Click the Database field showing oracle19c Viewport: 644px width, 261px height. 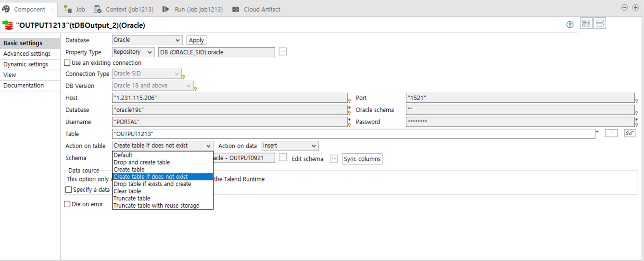click(x=230, y=110)
